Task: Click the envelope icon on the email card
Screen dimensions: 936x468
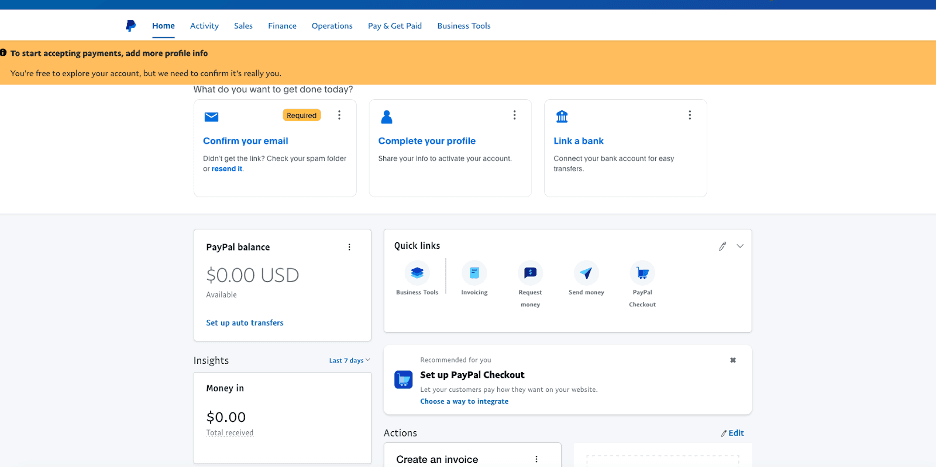Action: (211, 116)
